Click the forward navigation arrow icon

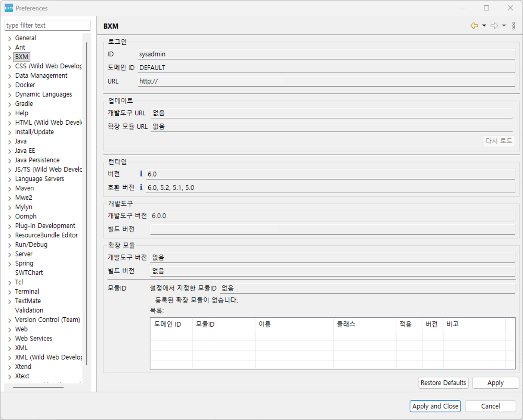click(494, 26)
